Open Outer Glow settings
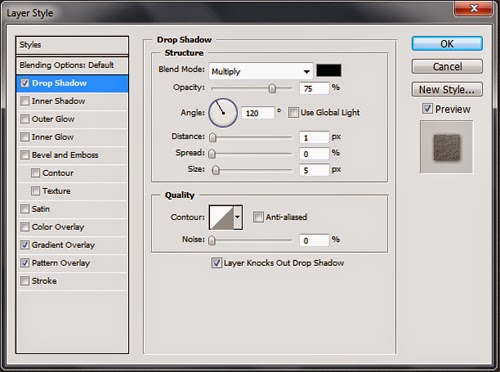 53,119
